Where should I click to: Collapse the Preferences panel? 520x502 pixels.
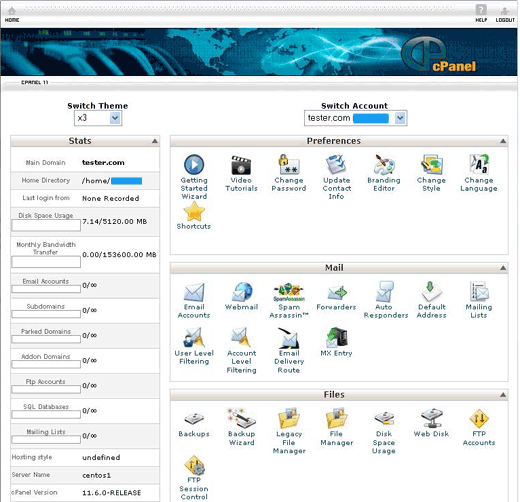(x=503, y=141)
